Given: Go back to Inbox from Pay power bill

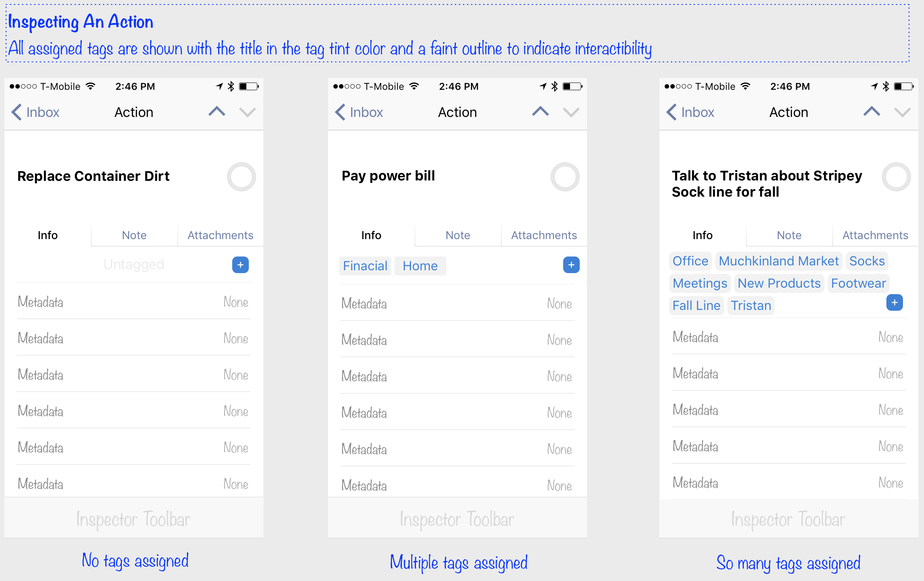Looking at the screenshot, I should (x=359, y=112).
